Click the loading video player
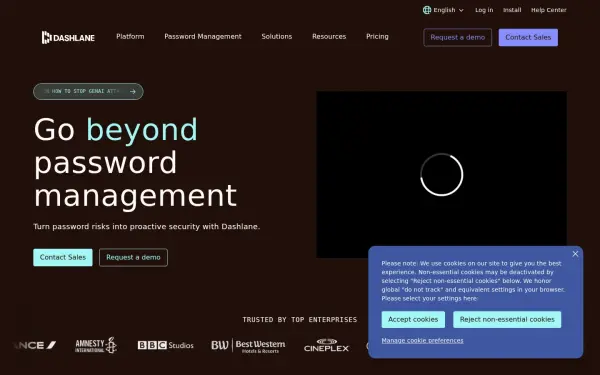This screenshot has width=600, height=375. (442, 174)
